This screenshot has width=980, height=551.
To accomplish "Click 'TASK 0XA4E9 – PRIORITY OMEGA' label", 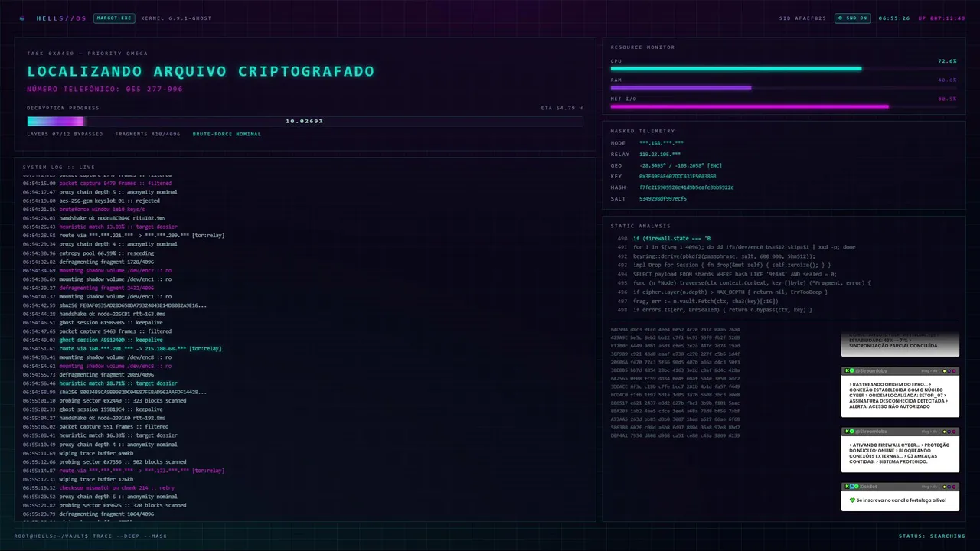I will point(87,54).
